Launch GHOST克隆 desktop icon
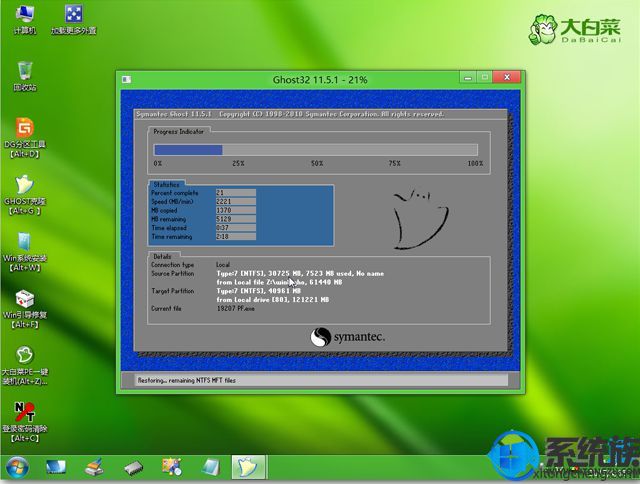640x484 pixels. [25, 195]
